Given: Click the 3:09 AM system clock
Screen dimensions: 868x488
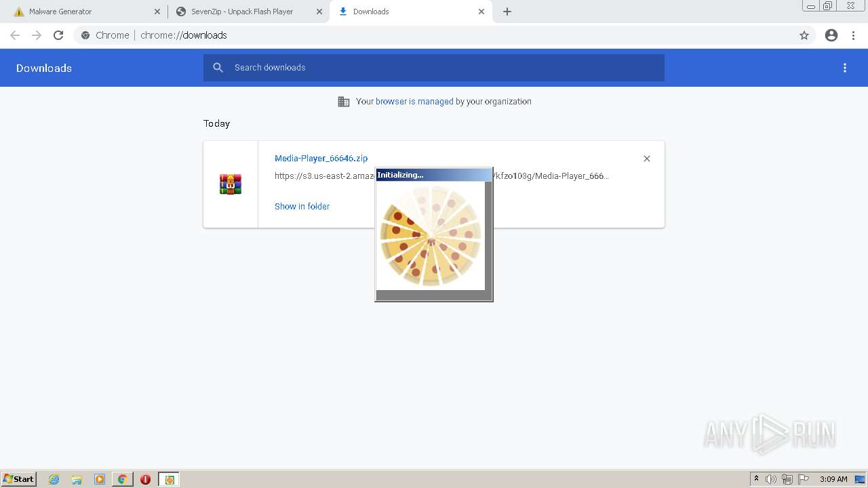Looking at the screenshot, I should [833, 479].
